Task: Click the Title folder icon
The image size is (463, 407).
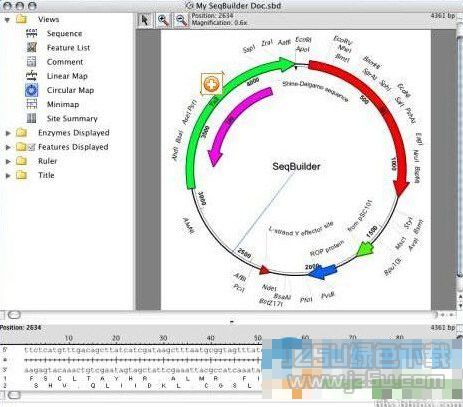Action: [x=21, y=175]
